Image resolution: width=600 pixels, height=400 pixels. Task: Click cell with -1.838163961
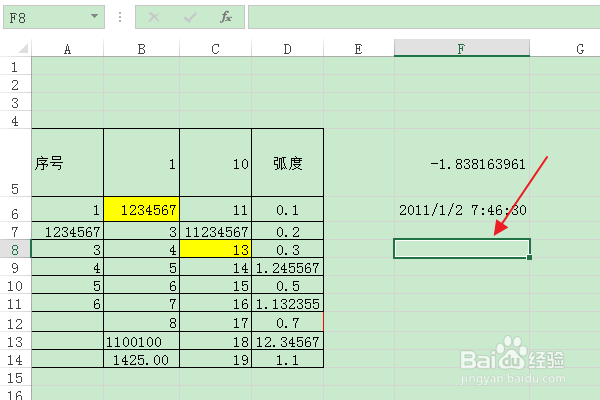click(x=462, y=163)
